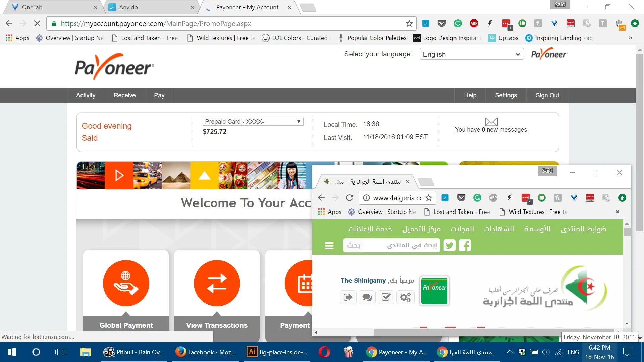Expand the hidden bookmarks chevron in the main window
644x362 pixels.
630,38
